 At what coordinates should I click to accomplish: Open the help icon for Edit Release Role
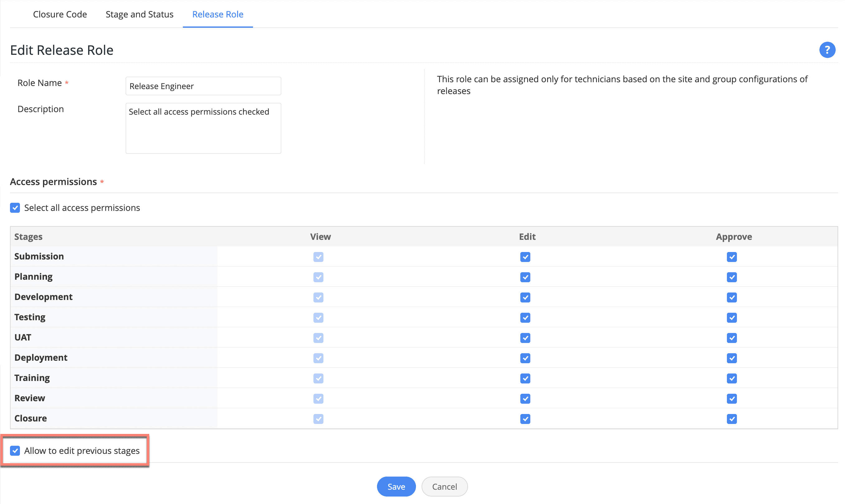click(828, 50)
